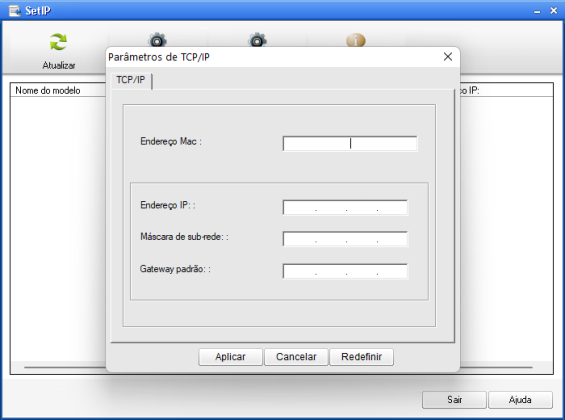Click the Máscara de sub-rede field
Viewport: 565px width, 420px height.
[345, 239]
